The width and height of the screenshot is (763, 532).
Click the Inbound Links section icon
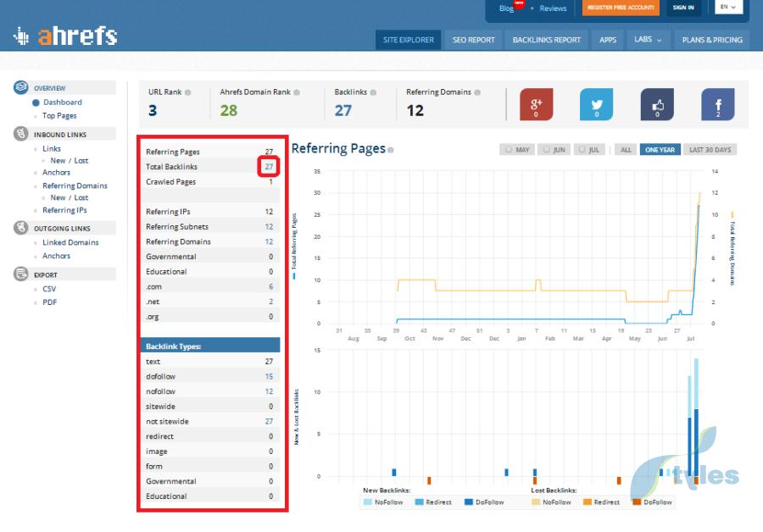pyautogui.click(x=21, y=134)
